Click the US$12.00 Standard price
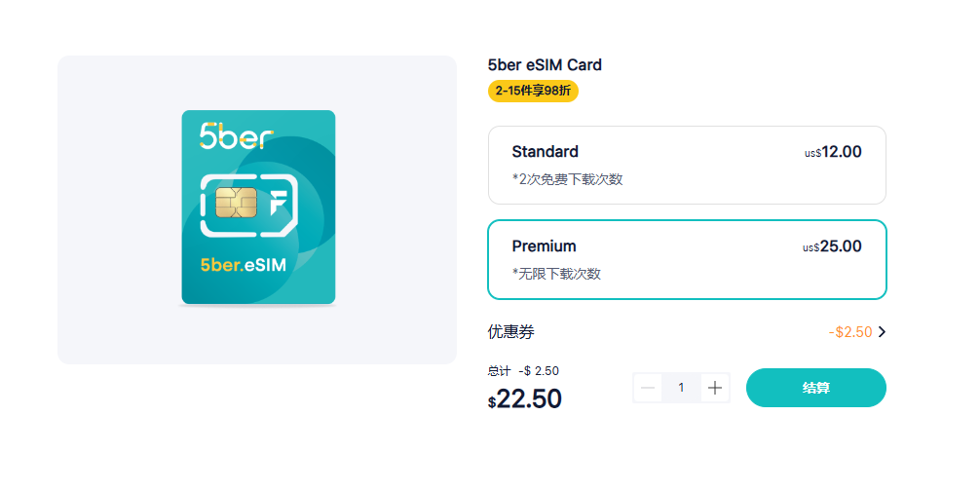The height and width of the screenshot is (491, 980). tap(833, 152)
